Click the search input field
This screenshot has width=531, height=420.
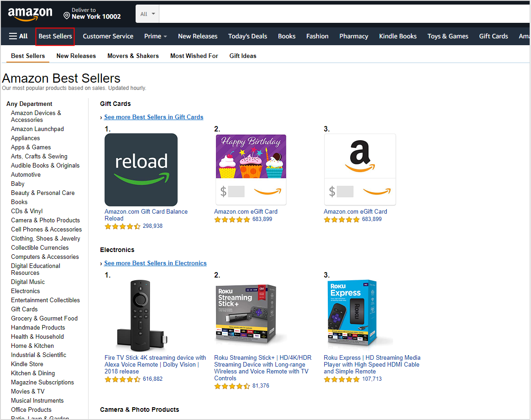point(342,14)
